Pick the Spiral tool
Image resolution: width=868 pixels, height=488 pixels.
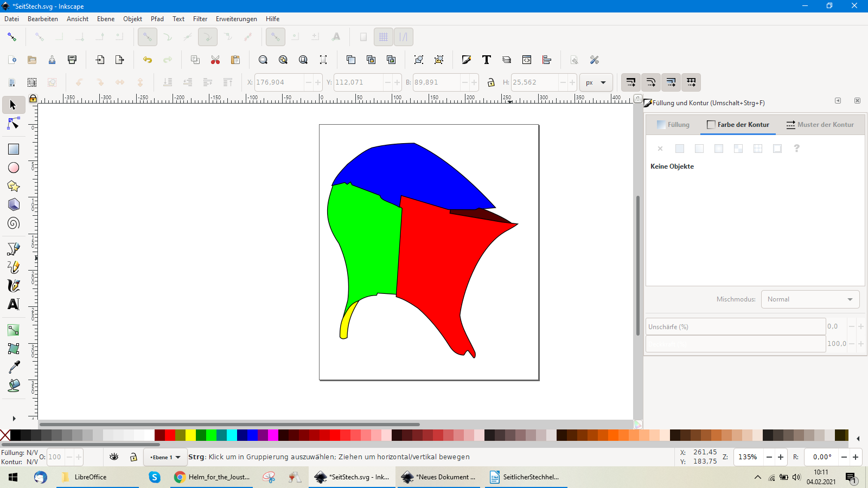pos(14,223)
